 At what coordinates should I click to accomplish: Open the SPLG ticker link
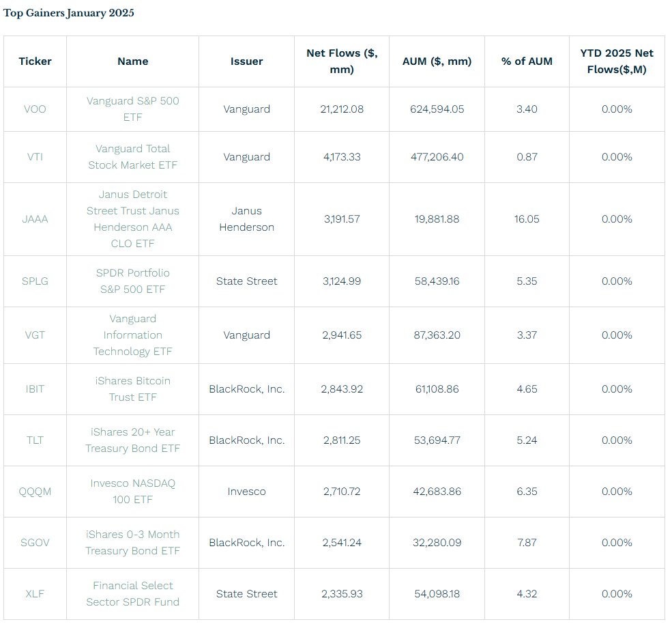(x=35, y=281)
